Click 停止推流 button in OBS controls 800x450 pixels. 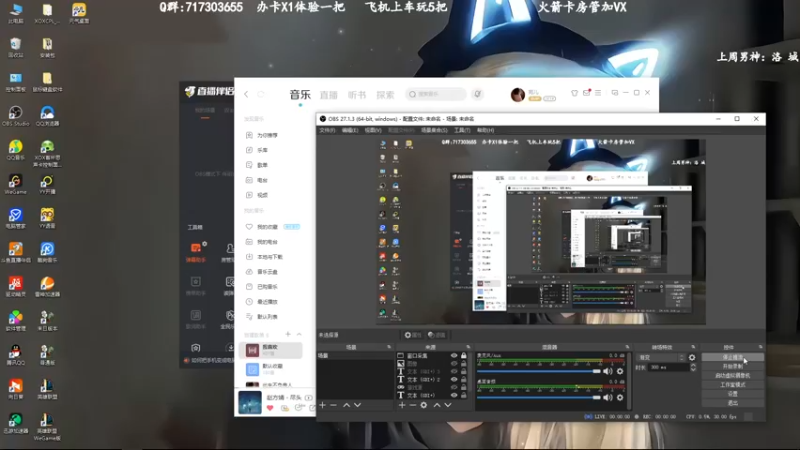[733, 357]
